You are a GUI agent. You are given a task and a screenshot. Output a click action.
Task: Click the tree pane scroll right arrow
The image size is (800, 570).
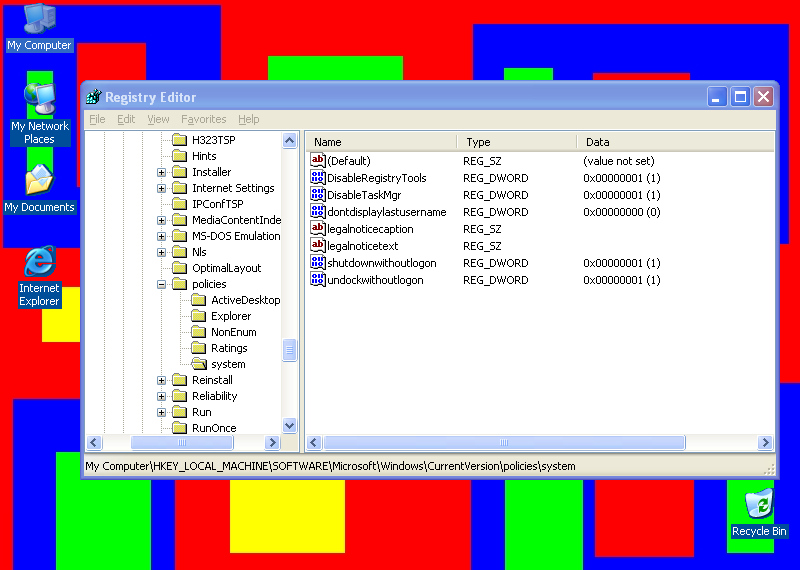272,442
